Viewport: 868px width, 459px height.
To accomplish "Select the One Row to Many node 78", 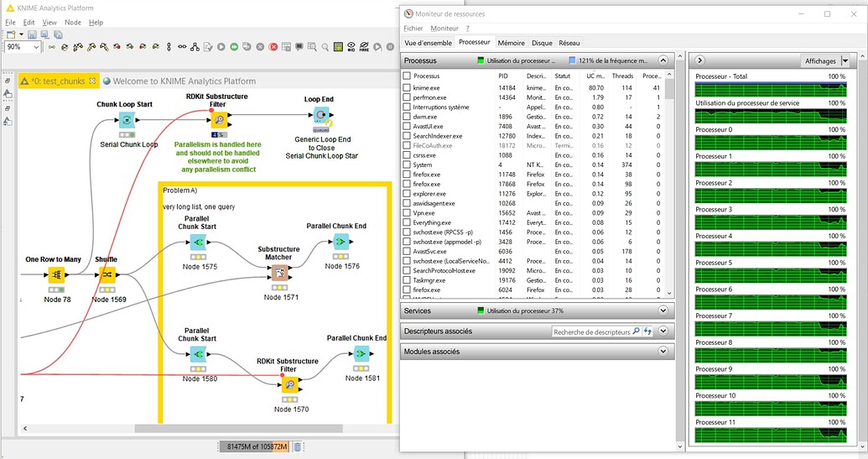I will pos(56,274).
